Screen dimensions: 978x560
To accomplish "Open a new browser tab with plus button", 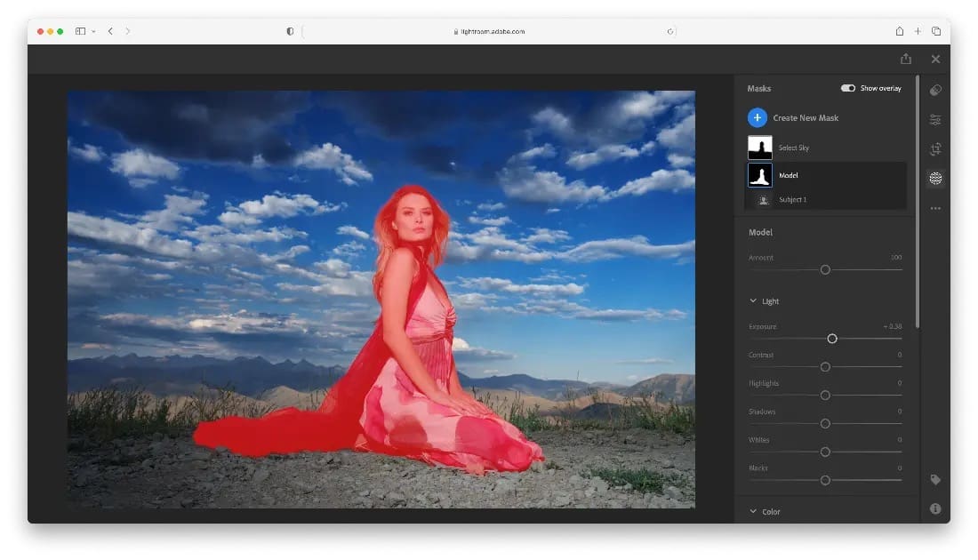I will tap(918, 30).
